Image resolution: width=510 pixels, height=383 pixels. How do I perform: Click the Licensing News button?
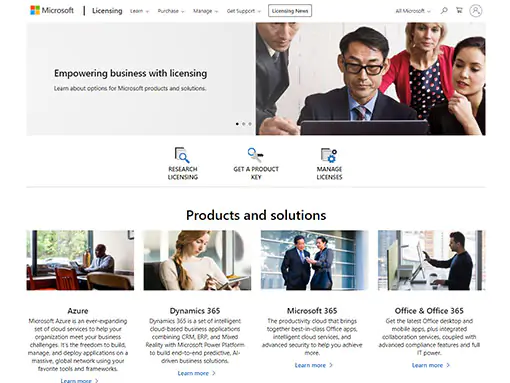pos(290,11)
